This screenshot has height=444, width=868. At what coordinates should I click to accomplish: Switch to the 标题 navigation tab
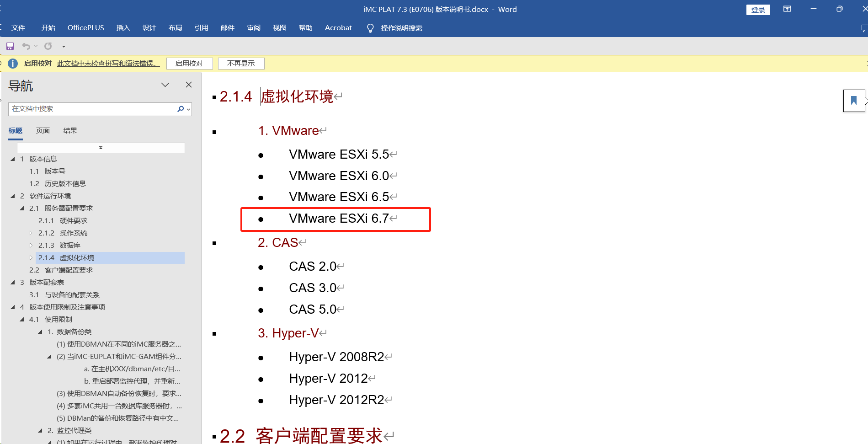coord(16,131)
